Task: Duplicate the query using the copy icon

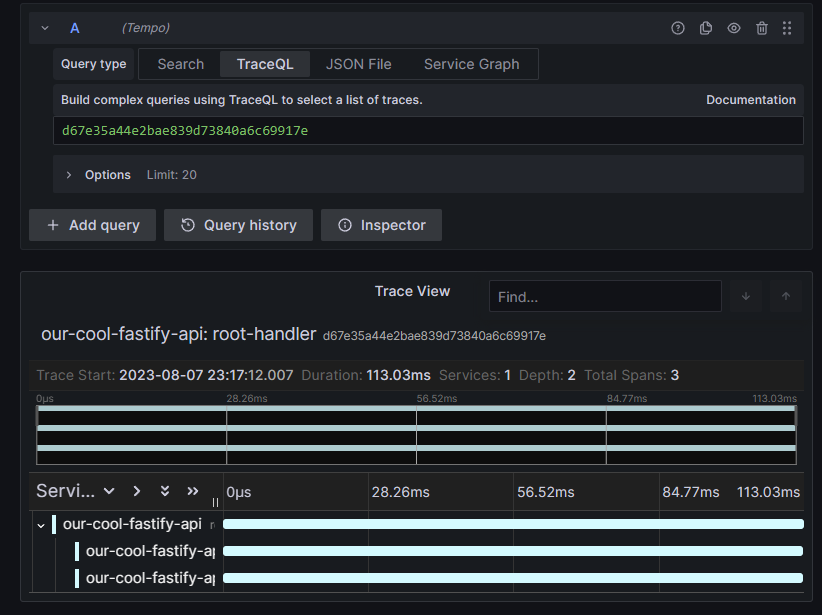Action: coord(706,28)
